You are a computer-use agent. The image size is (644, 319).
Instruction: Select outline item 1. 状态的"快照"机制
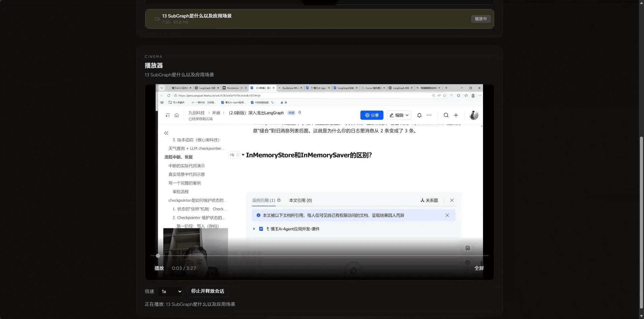tap(199, 209)
